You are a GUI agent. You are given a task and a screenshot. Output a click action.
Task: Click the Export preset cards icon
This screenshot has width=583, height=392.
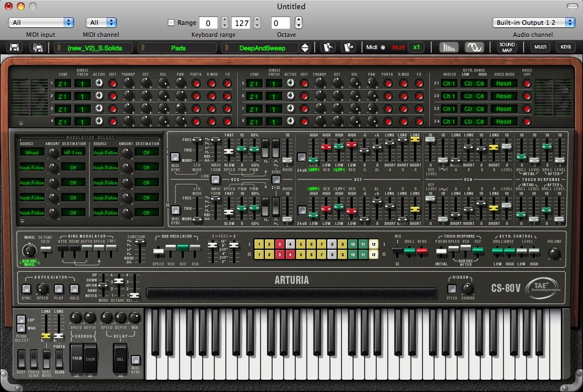pos(348,47)
